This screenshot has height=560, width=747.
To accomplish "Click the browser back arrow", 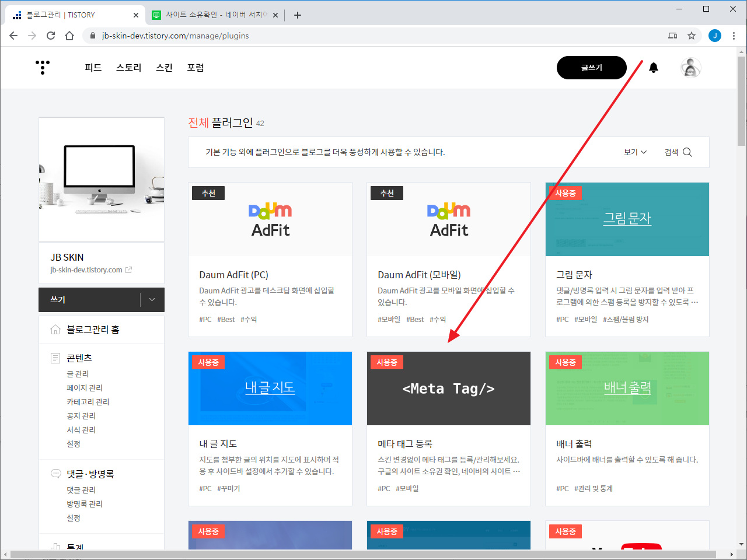I will pyautogui.click(x=13, y=36).
